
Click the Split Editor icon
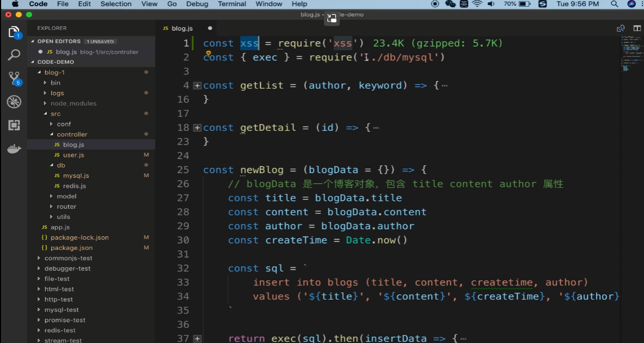(637, 28)
